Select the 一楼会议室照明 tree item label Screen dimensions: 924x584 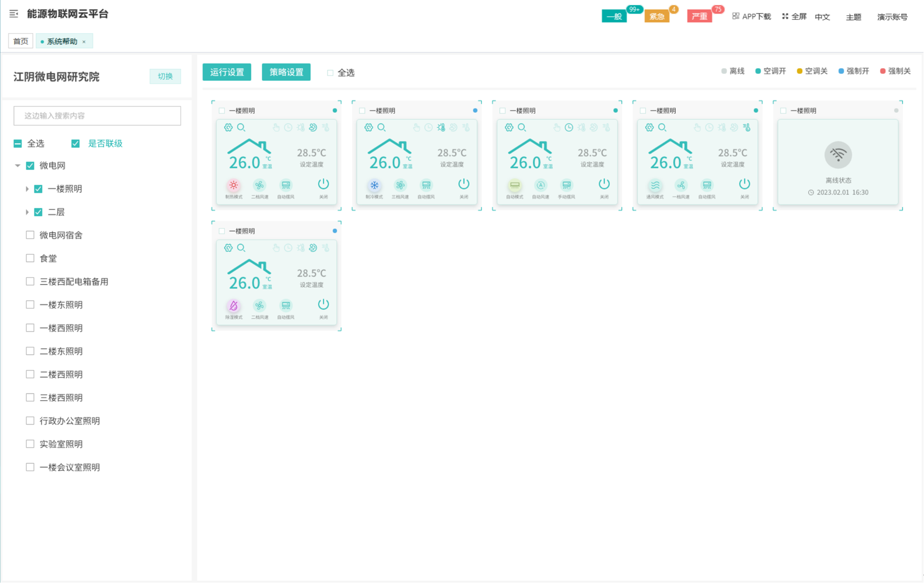pyautogui.click(x=70, y=468)
